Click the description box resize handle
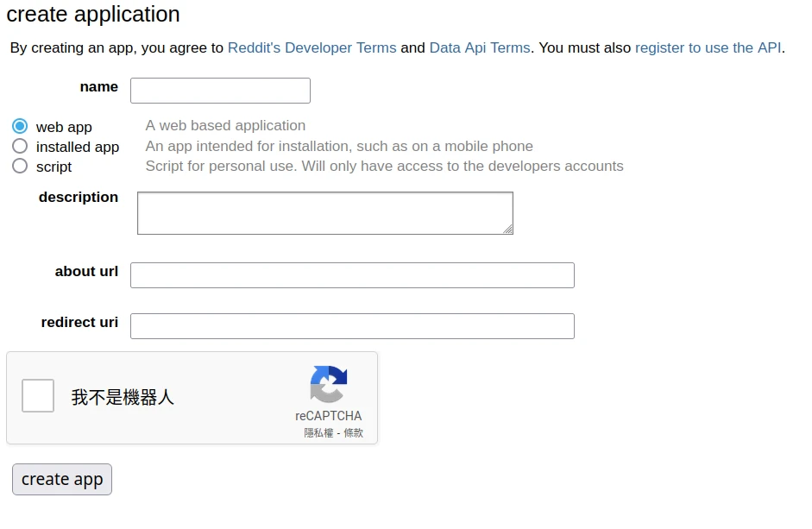The height and width of the screenshot is (529, 812). (x=508, y=229)
